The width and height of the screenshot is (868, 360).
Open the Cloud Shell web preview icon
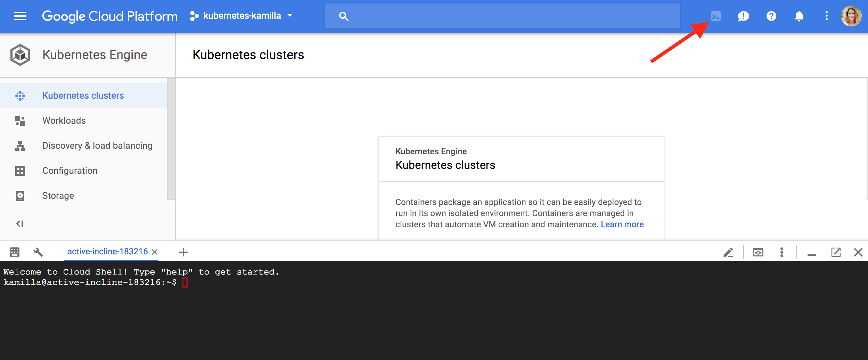tap(758, 252)
